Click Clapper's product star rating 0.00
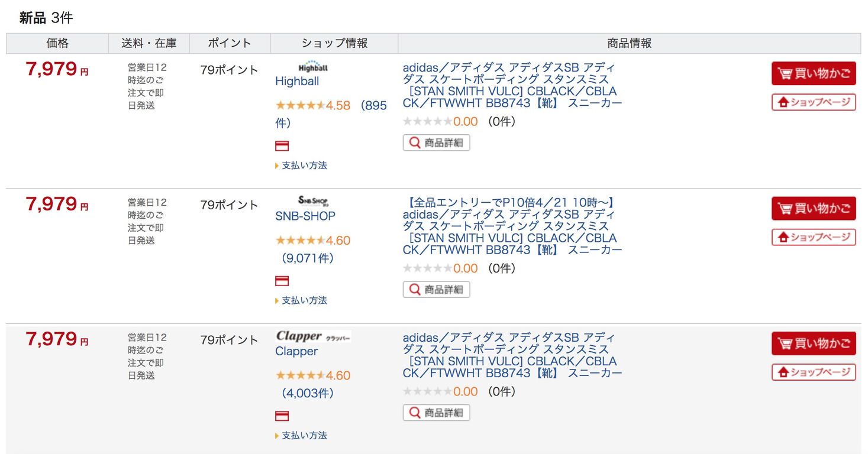This screenshot has width=868, height=454. point(440,391)
